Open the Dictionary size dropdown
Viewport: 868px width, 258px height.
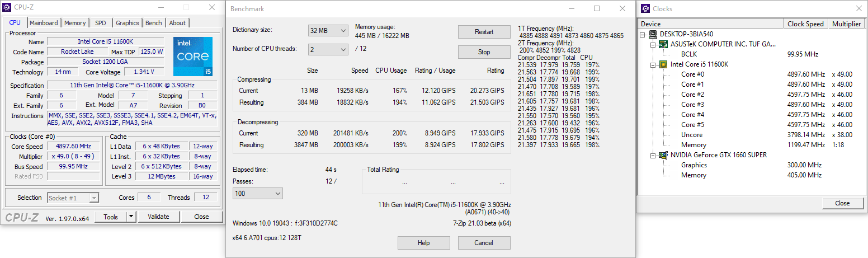point(328,30)
